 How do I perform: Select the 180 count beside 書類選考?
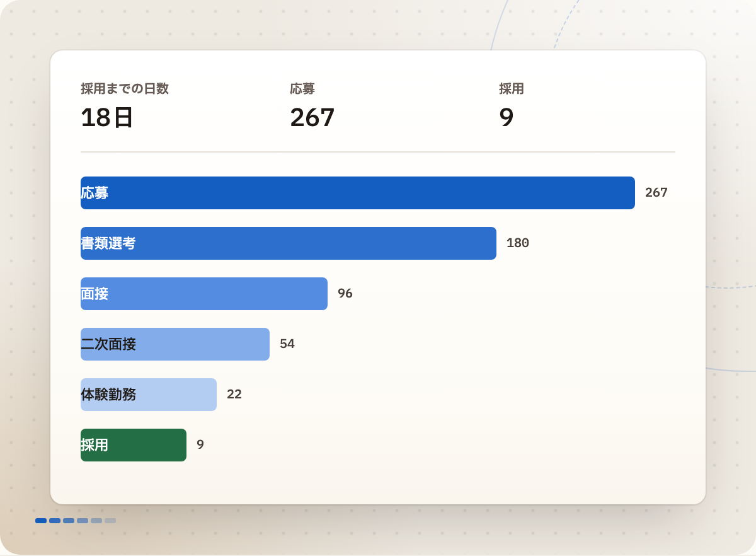(518, 243)
